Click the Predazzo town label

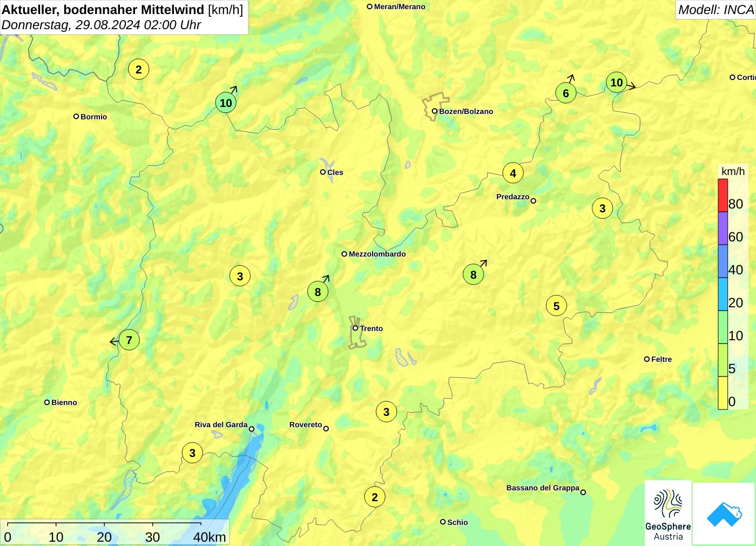point(512,197)
